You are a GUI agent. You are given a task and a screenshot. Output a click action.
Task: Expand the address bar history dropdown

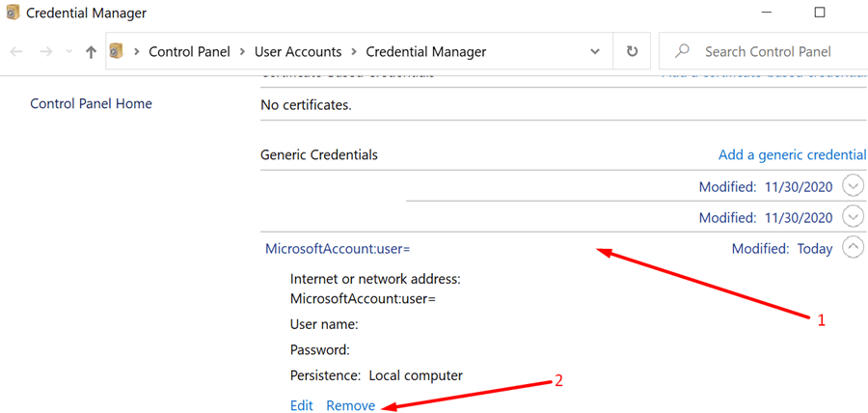tap(595, 51)
